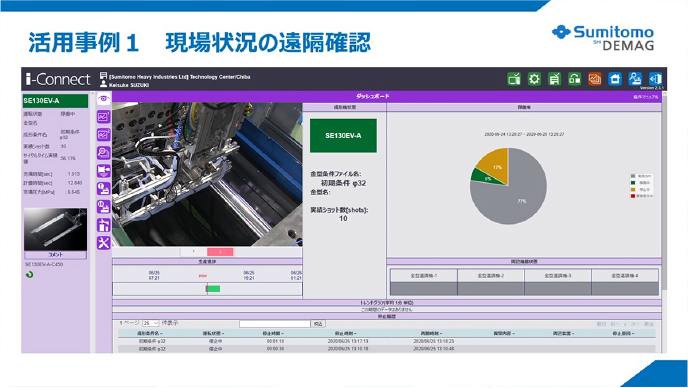Open the wrench maintenance icon in sidebar
688x388 pixels.
(104, 243)
